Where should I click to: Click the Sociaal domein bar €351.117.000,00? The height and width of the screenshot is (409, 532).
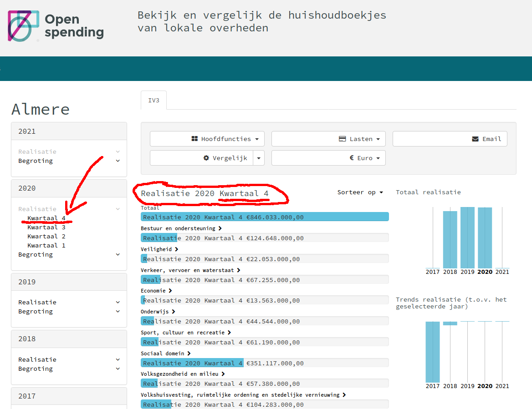[x=265, y=363]
